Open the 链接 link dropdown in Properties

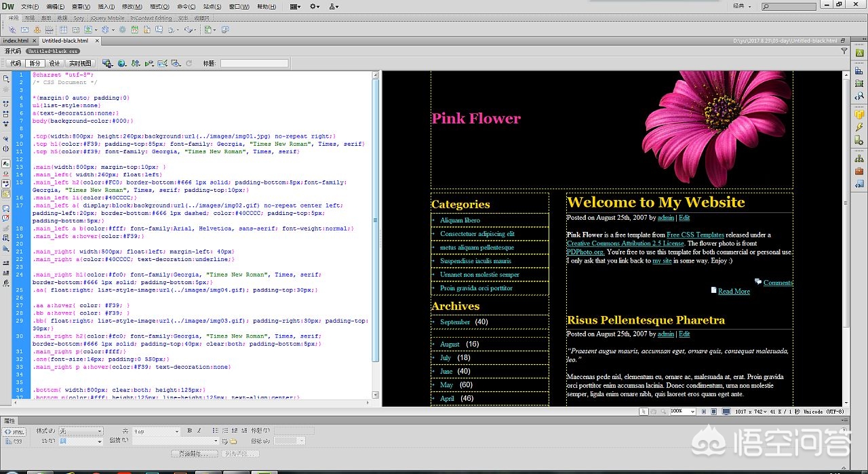[175, 441]
